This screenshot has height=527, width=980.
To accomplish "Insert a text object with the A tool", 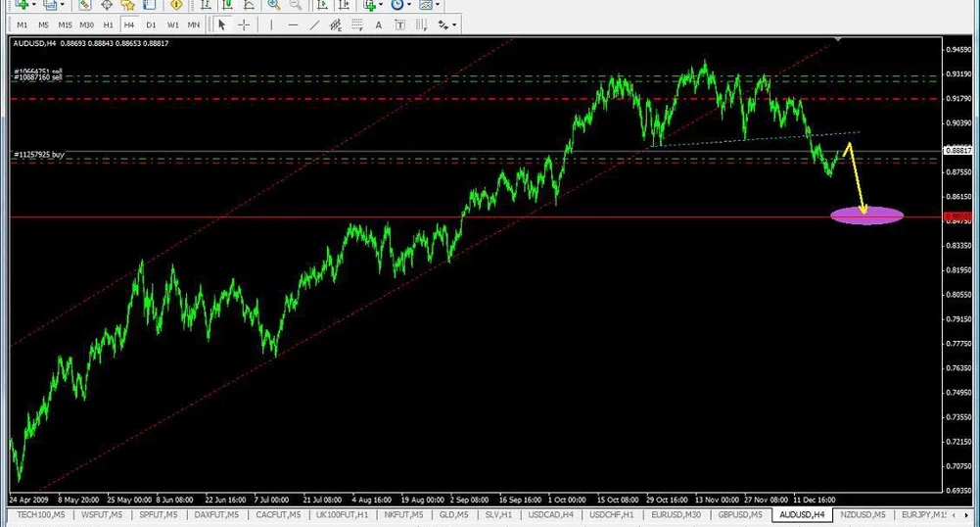I will (378, 24).
